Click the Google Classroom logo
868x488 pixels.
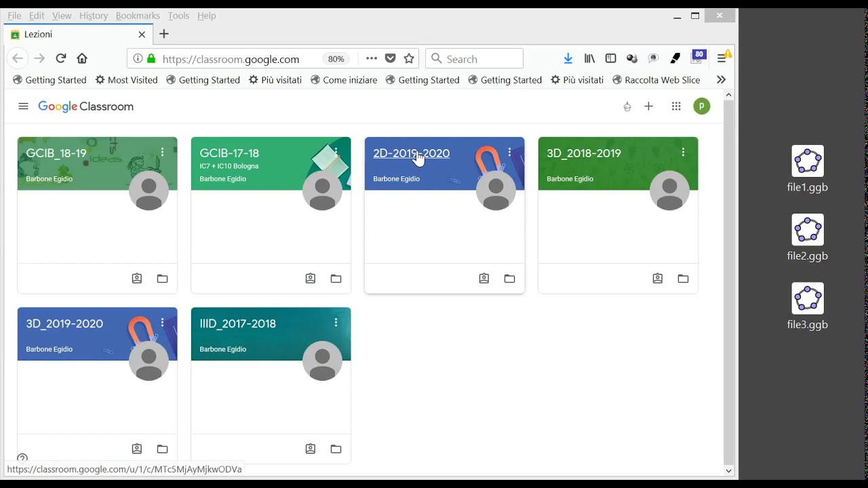86,106
